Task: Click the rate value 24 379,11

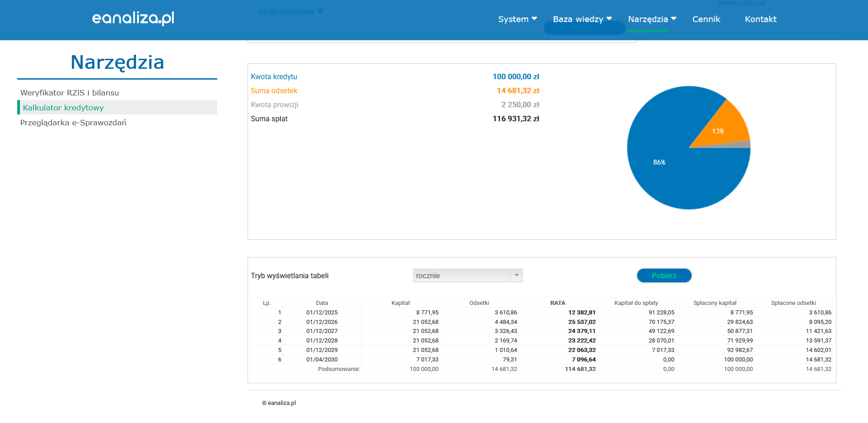Action: (x=582, y=331)
